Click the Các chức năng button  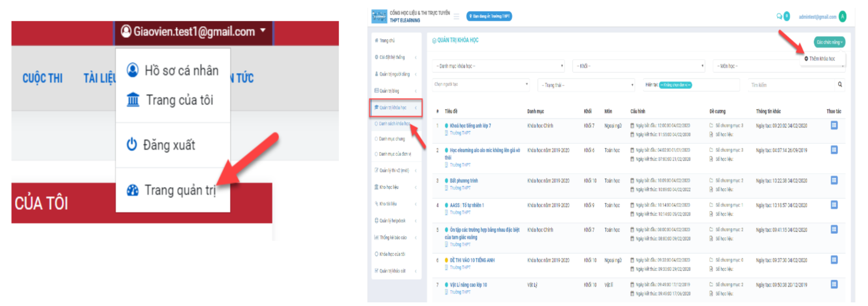point(829,42)
